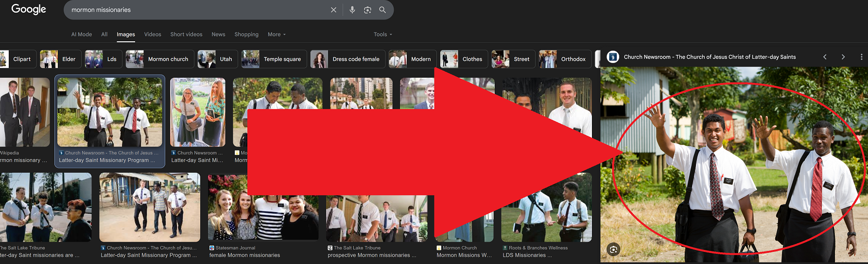The width and height of the screenshot is (868, 264).
Task: Open the large preview image of waving missionaries
Action: [x=734, y=165]
